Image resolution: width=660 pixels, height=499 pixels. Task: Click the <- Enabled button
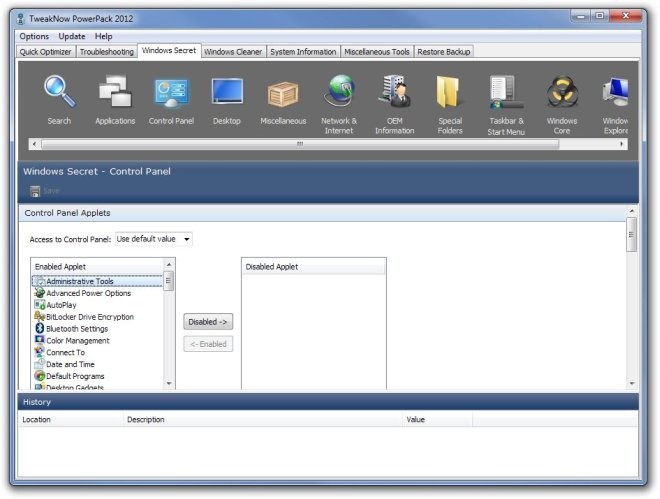[x=208, y=344]
